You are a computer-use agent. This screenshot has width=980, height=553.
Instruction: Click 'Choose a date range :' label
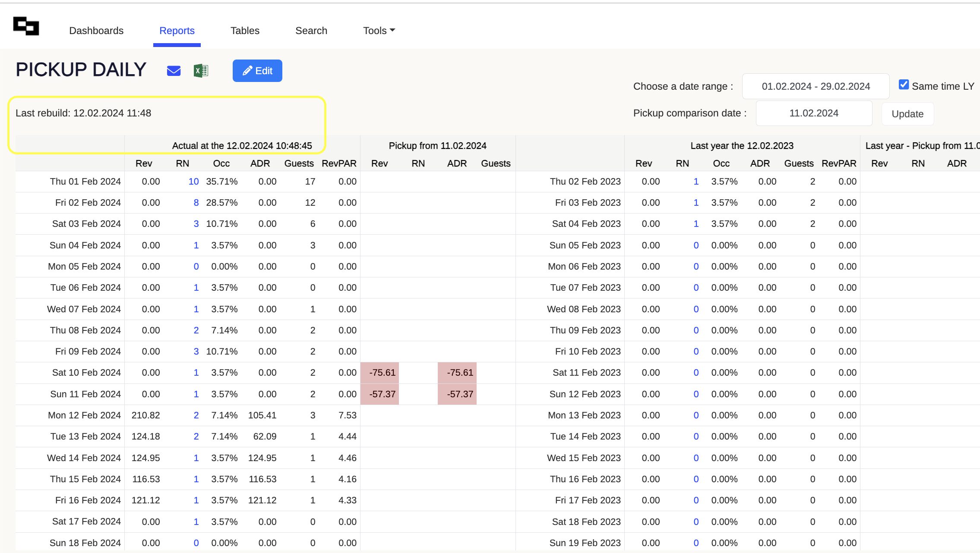click(683, 86)
